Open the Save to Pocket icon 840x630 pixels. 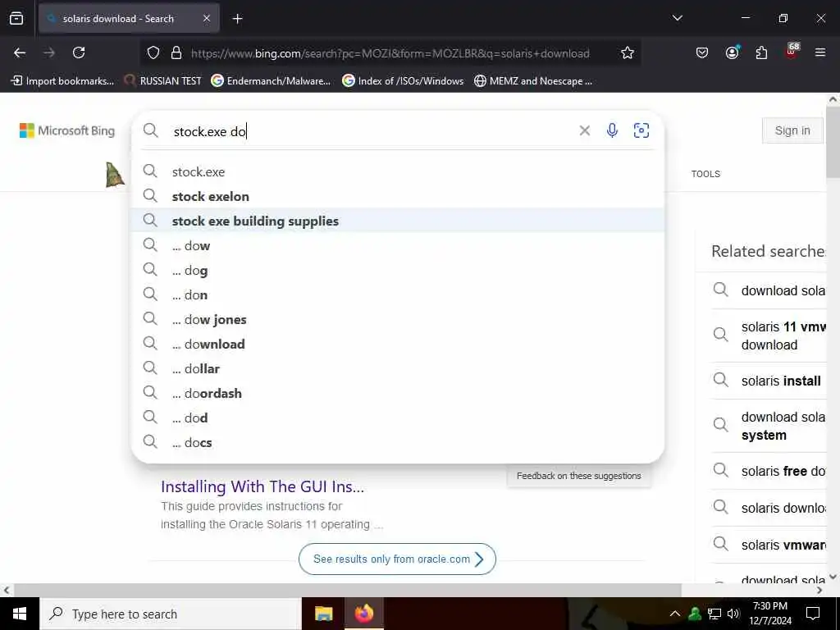702,52
